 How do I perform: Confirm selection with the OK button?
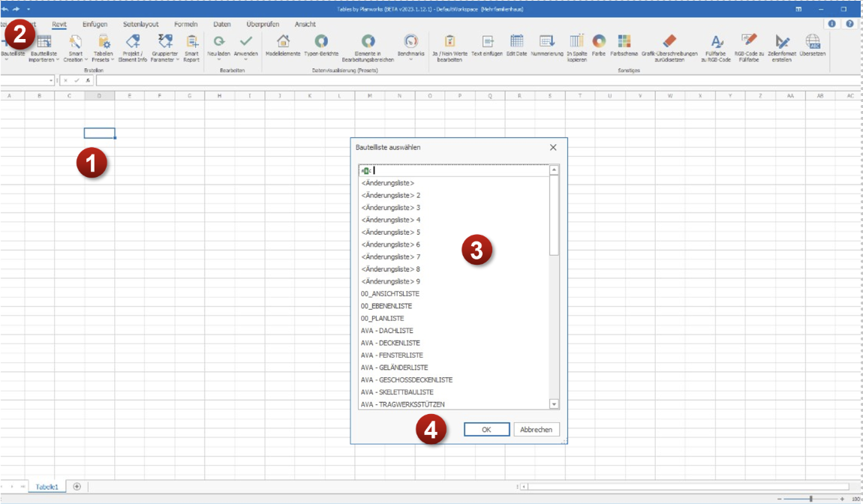486,429
